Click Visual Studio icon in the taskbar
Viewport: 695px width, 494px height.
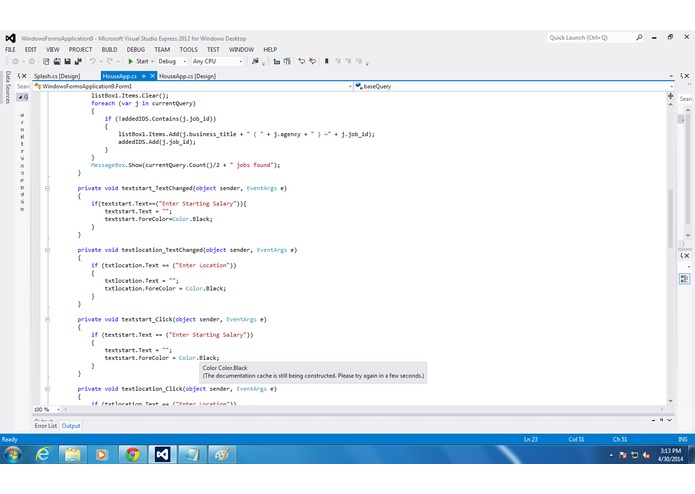(163, 455)
